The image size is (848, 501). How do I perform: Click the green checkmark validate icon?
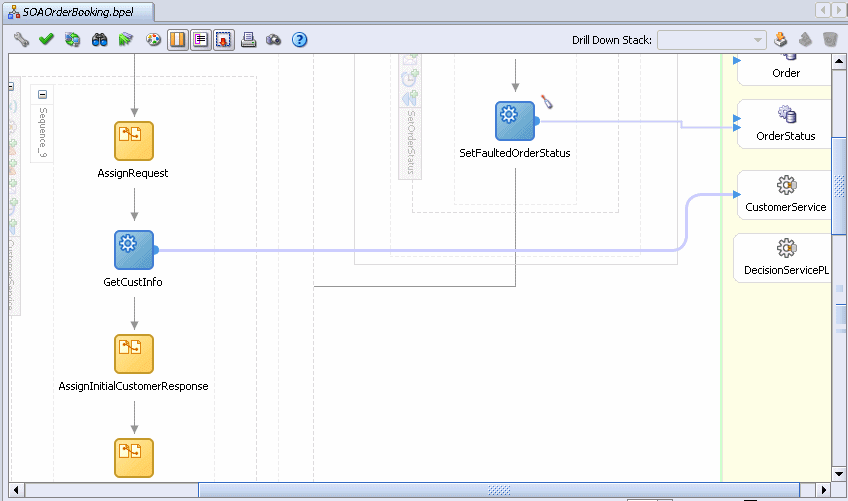[47, 39]
